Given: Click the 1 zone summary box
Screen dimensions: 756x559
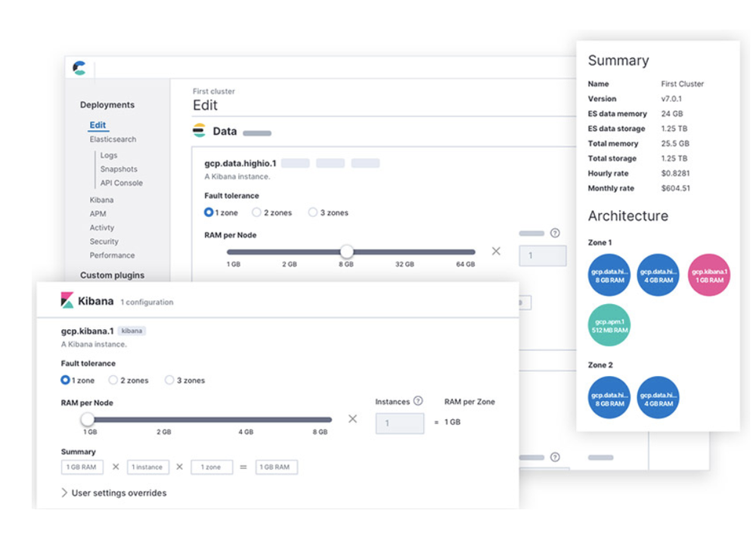Looking at the screenshot, I should (x=212, y=467).
